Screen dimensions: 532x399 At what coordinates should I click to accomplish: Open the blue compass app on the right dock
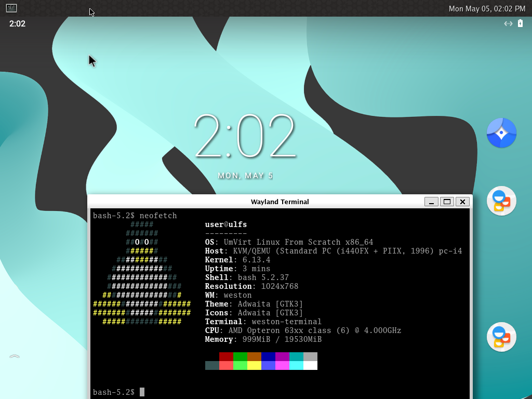click(x=501, y=134)
